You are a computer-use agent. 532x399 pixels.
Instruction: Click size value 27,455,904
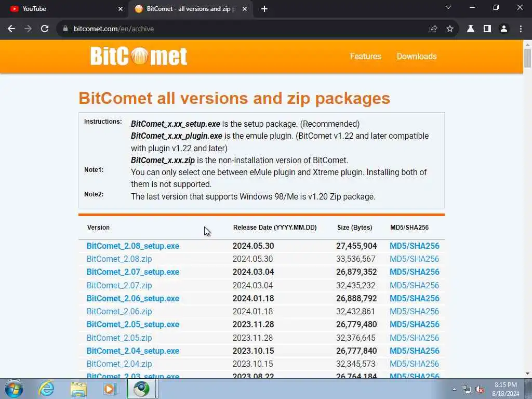(356, 246)
